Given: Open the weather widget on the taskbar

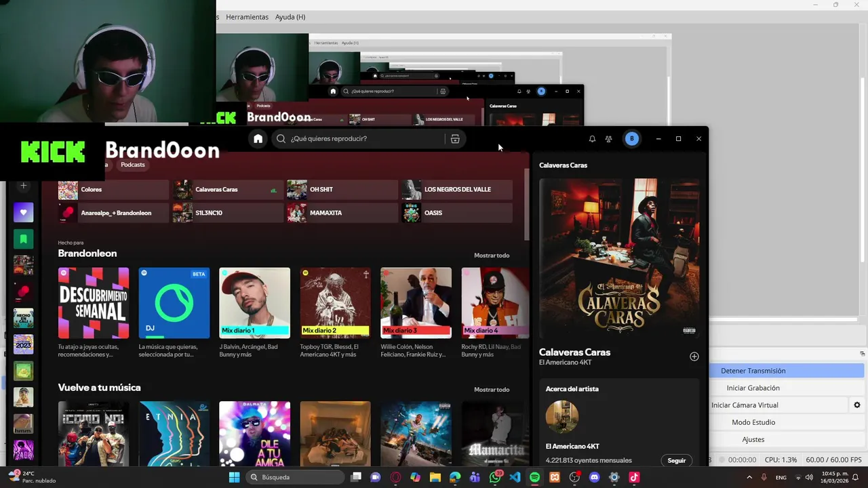Looking at the screenshot, I should (x=32, y=477).
